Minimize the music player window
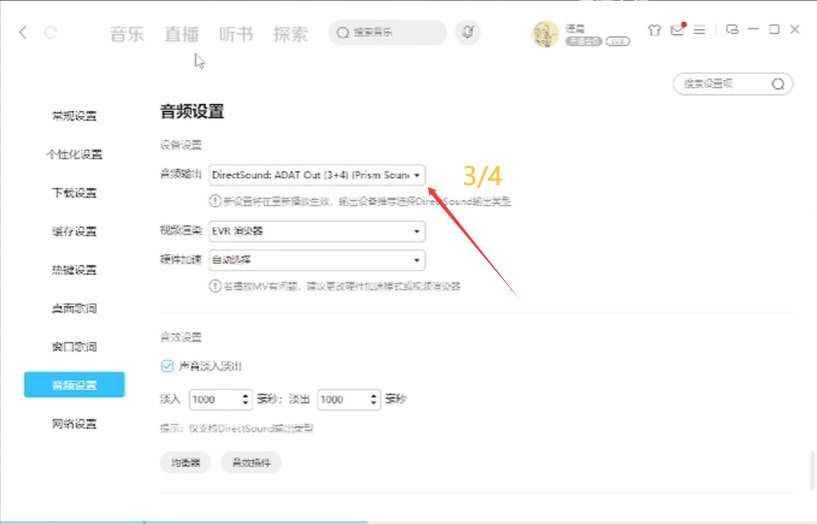 click(753, 29)
